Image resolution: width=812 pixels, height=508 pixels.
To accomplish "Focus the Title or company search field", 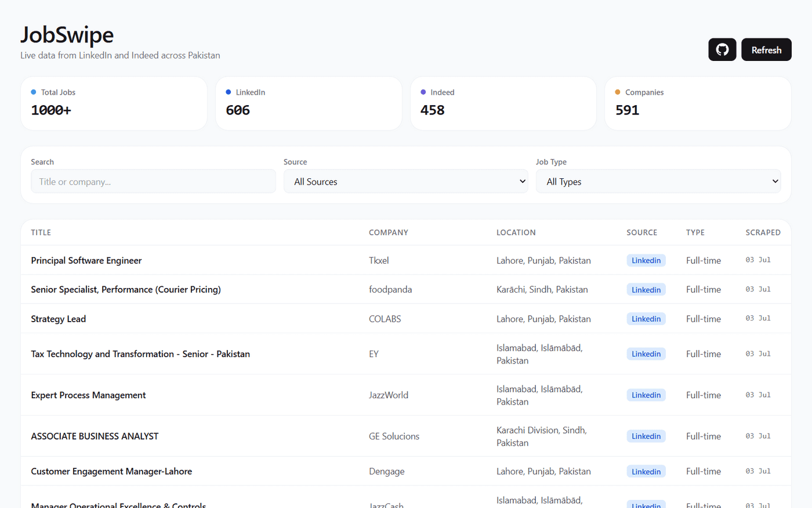I will (153, 182).
